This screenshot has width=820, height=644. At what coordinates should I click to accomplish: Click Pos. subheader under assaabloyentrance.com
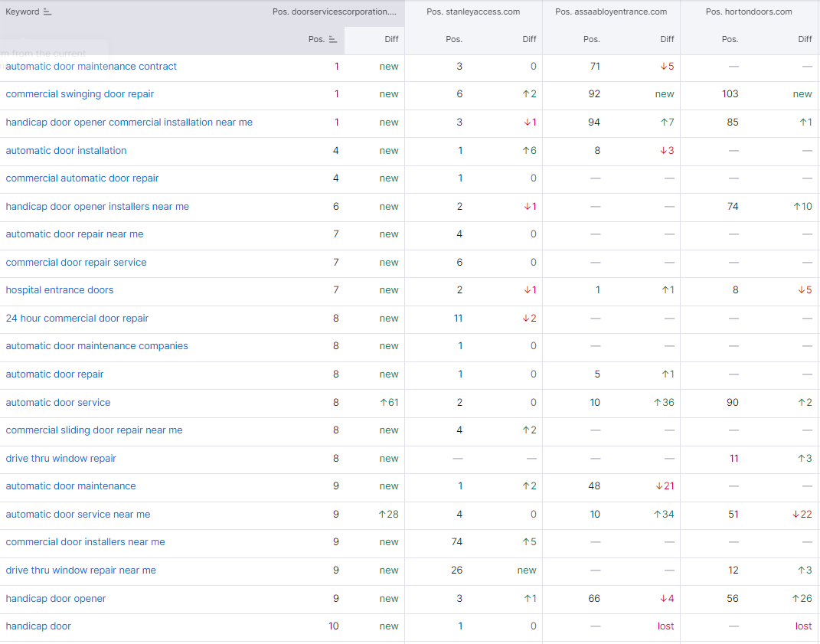(592, 39)
